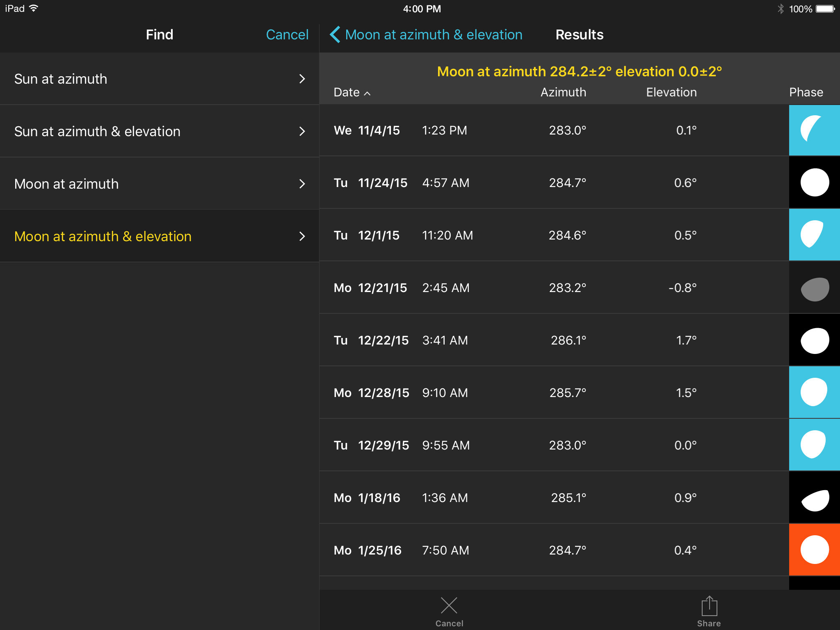Go back to Moon at azimuth & elevation
The image size is (840, 630).
pyautogui.click(x=434, y=35)
